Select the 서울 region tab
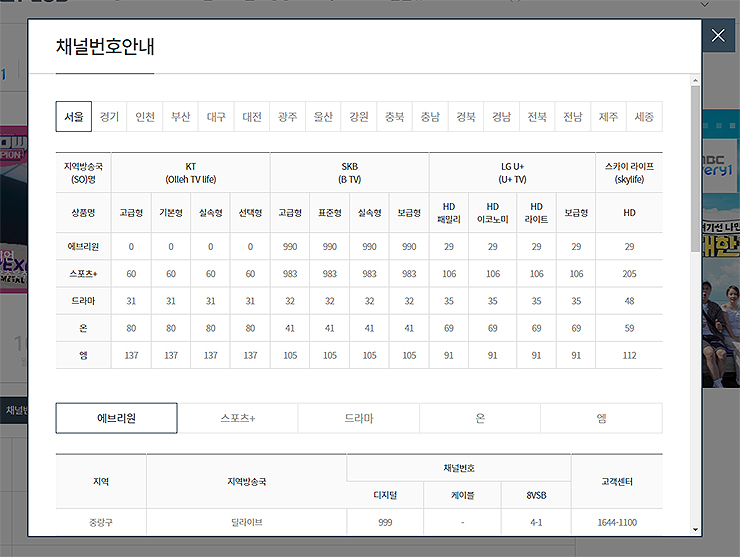Viewport: 740px width, 557px height. (74, 117)
